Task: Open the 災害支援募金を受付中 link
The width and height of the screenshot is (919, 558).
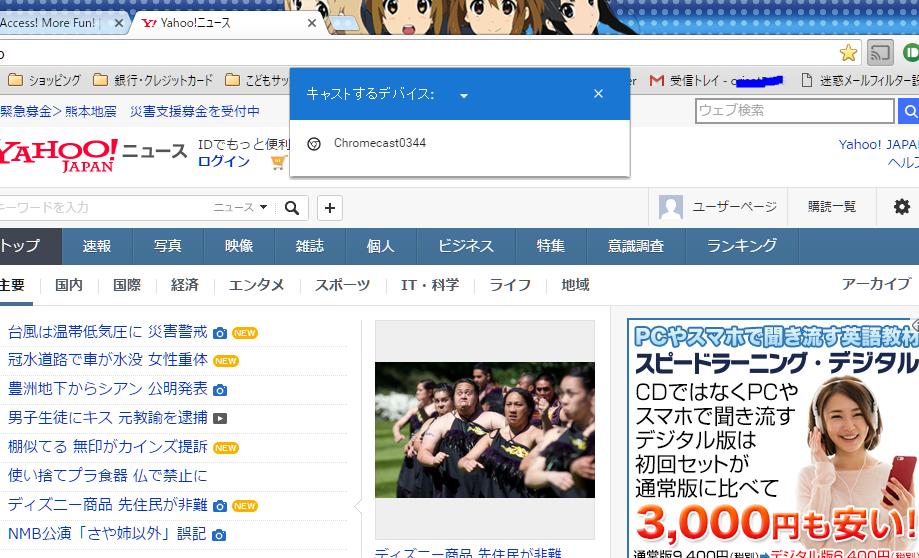Action: click(195, 111)
